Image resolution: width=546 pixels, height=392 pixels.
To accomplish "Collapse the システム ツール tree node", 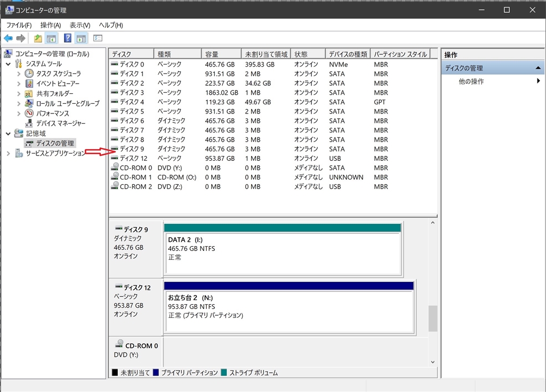I will [x=9, y=64].
